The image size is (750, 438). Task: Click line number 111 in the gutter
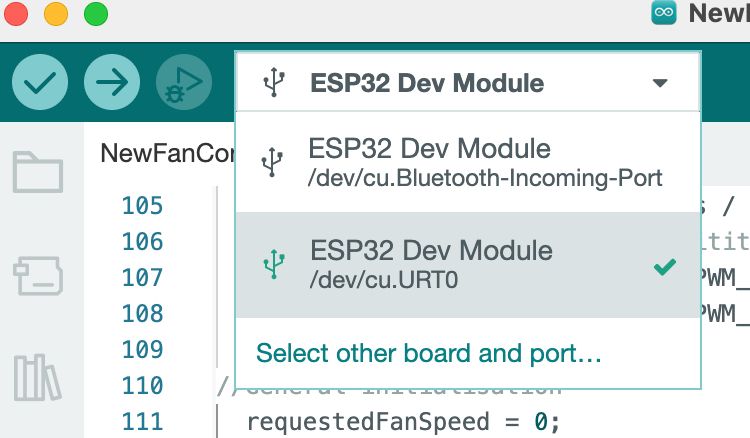(x=143, y=422)
